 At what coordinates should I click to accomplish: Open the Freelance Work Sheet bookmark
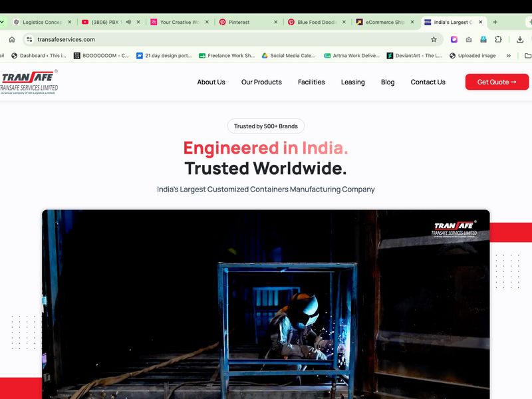coord(227,56)
